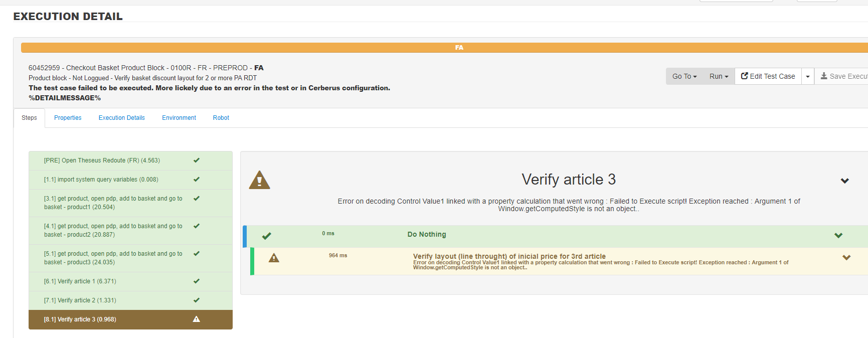Click the %DETAILMESSAGE% text
The height and width of the screenshot is (338, 868).
click(x=65, y=98)
